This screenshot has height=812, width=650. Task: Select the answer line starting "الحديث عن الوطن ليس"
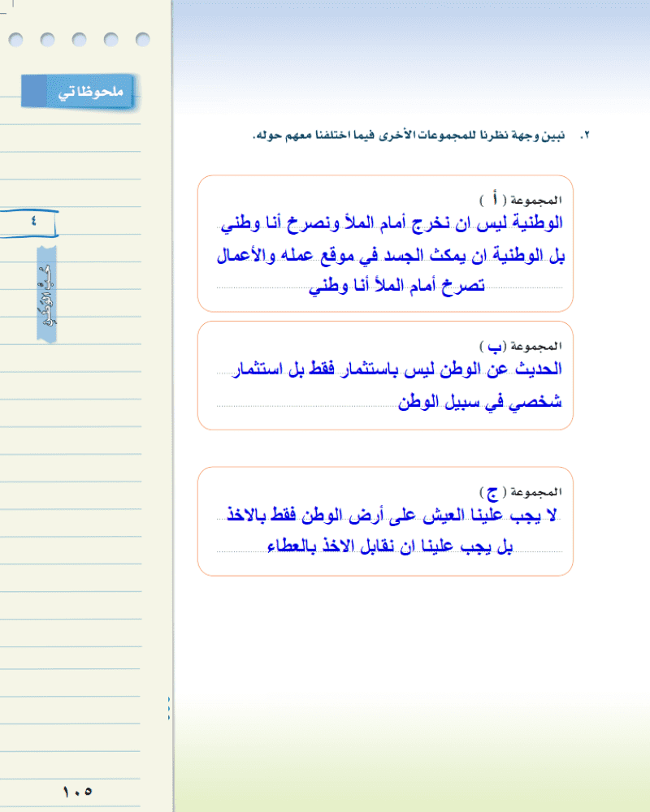click(x=396, y=369)
